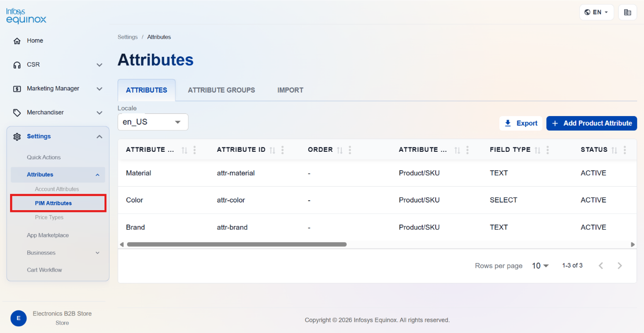Open the Rows per page dropdown
This screenshot has width=644, height=333.
pyautogui.click(x=540, y=266)
